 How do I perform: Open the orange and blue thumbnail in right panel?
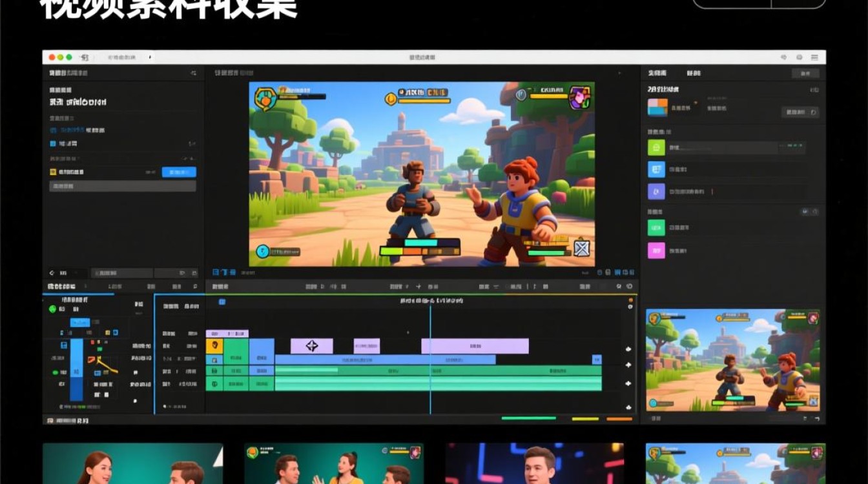657,107
